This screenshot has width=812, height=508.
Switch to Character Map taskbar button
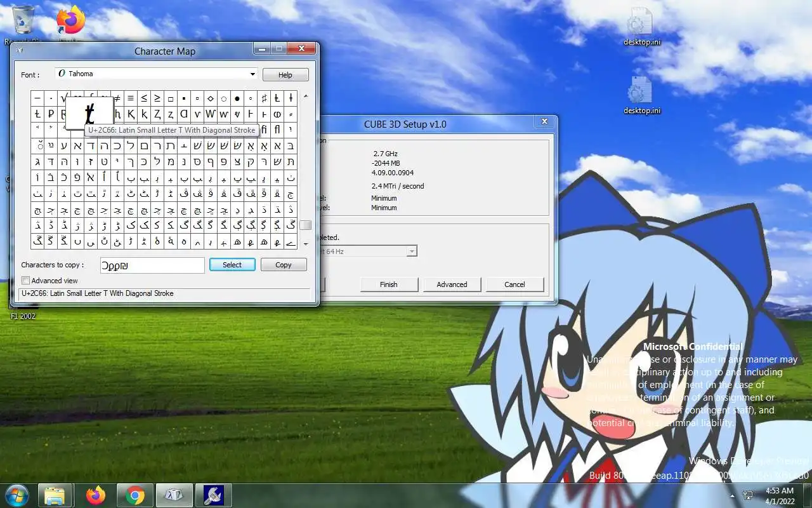[174, 495]
